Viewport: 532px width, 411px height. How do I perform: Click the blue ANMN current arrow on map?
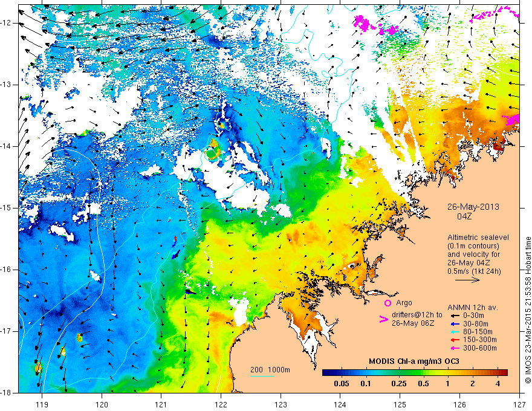(176, 254)
